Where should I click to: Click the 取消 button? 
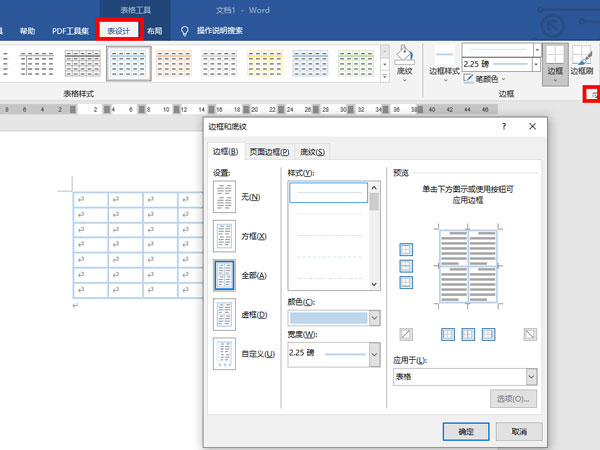pyautogui.click(x=518, y=432)
